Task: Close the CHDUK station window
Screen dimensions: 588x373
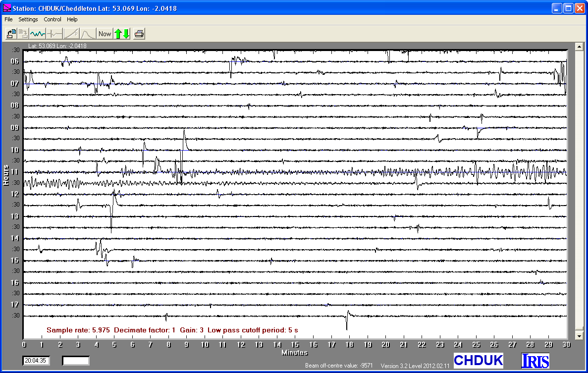Action: click(x=580, y=8)
